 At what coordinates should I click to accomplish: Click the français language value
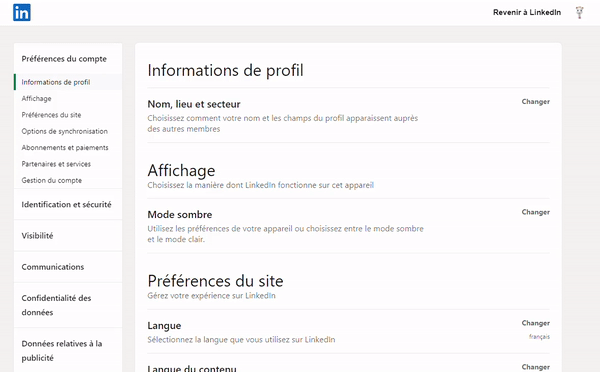[540, 337]
